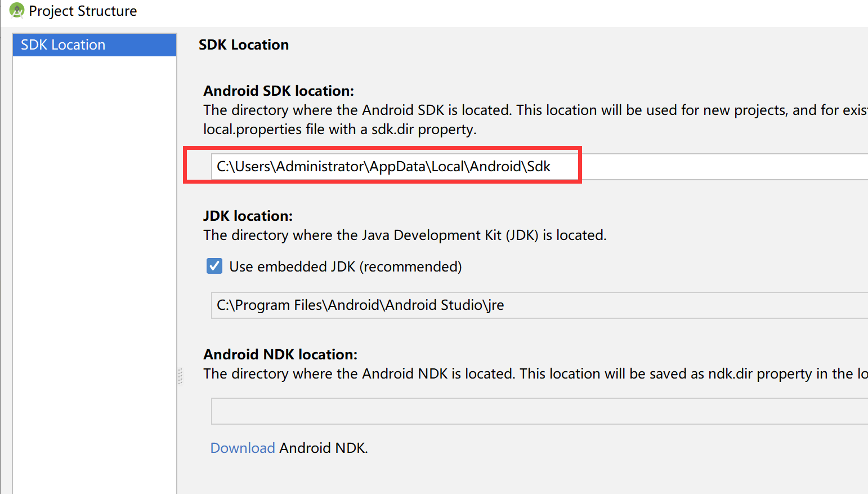Click the SDK Location panel title
Screen dimensions: 868x494
[x=244, y=44]
